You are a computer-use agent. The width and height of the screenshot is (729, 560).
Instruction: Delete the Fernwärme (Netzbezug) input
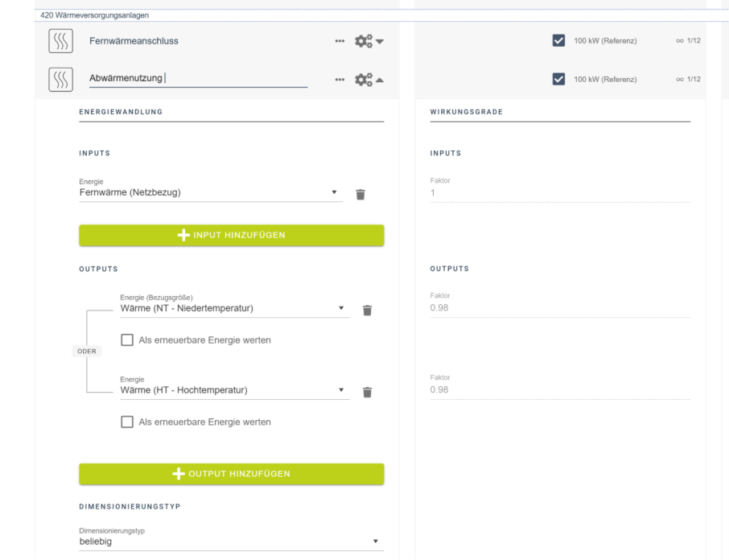tap(360, 194)
